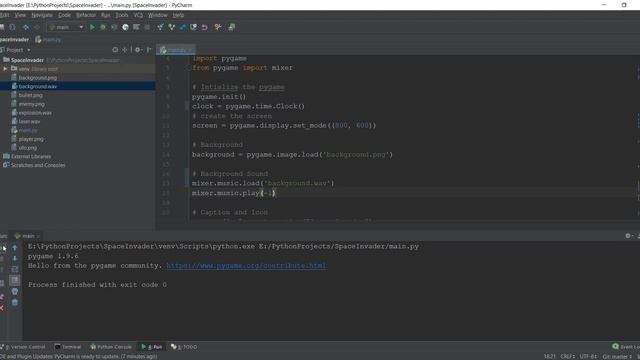Clear console output with trash icon
The image size is (640, 360).
pyautogui.click(x=15, y=302)
